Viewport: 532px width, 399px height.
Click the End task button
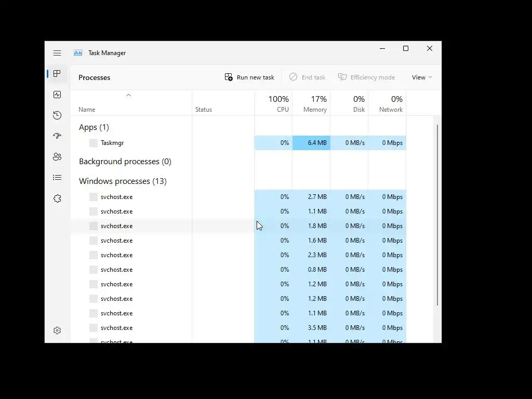(307, 77)
